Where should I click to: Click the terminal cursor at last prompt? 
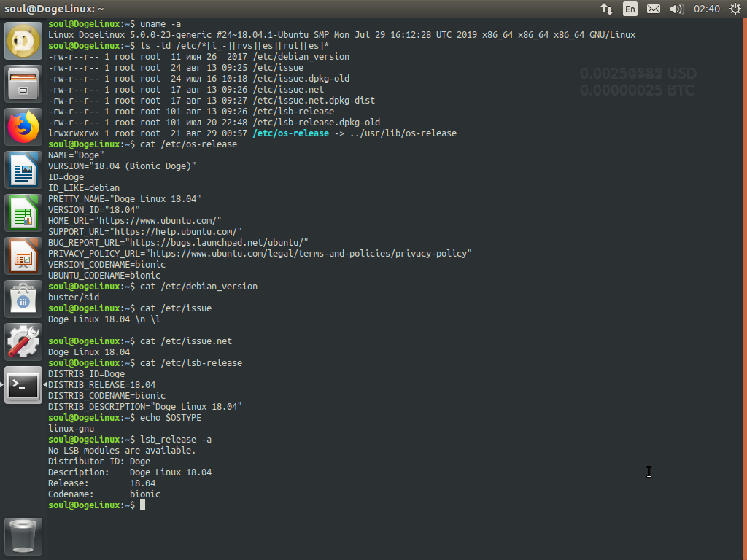pos(142,505)
